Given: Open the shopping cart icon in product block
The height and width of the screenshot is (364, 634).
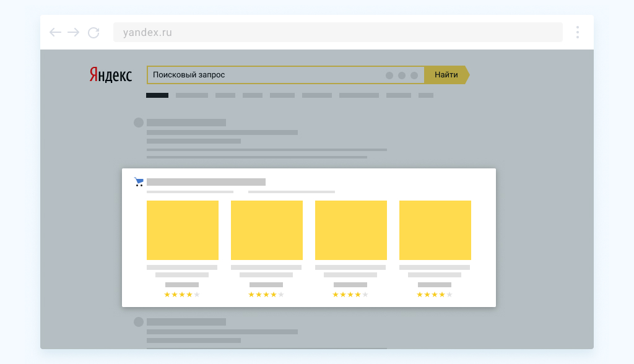Looking at the screenshot, I should [x=139, y=182].
